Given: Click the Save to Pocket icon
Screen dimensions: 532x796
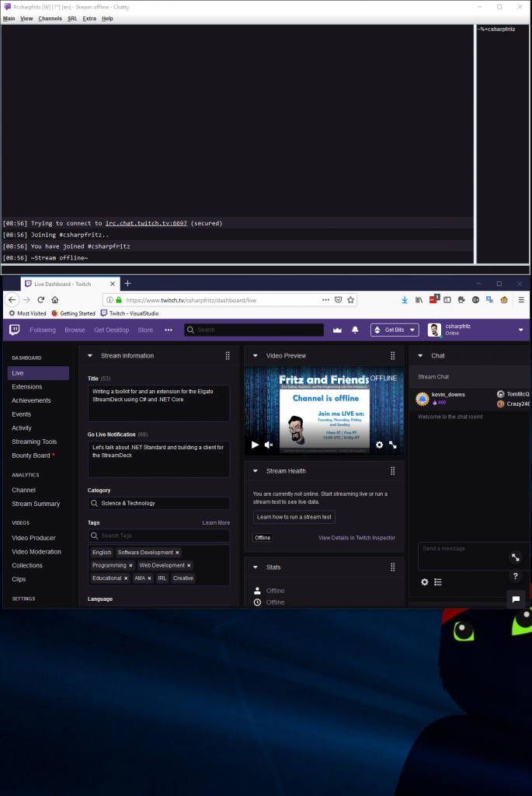Looking at the screenshot, I should (339, 300).
